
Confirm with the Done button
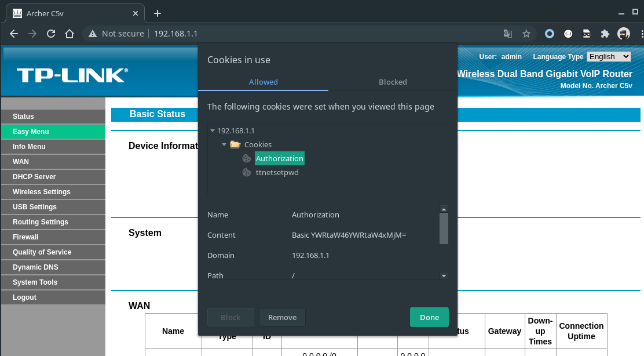tap(429, 317)
